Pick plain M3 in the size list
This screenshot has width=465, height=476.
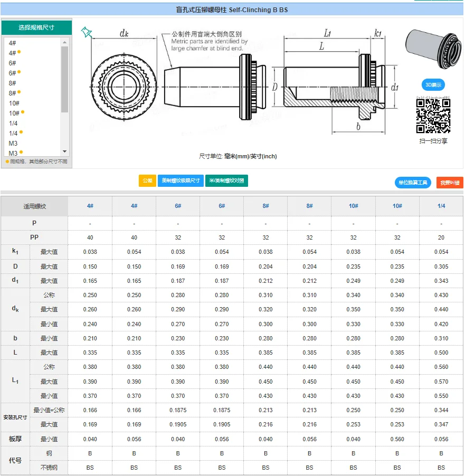coord(13,143)
